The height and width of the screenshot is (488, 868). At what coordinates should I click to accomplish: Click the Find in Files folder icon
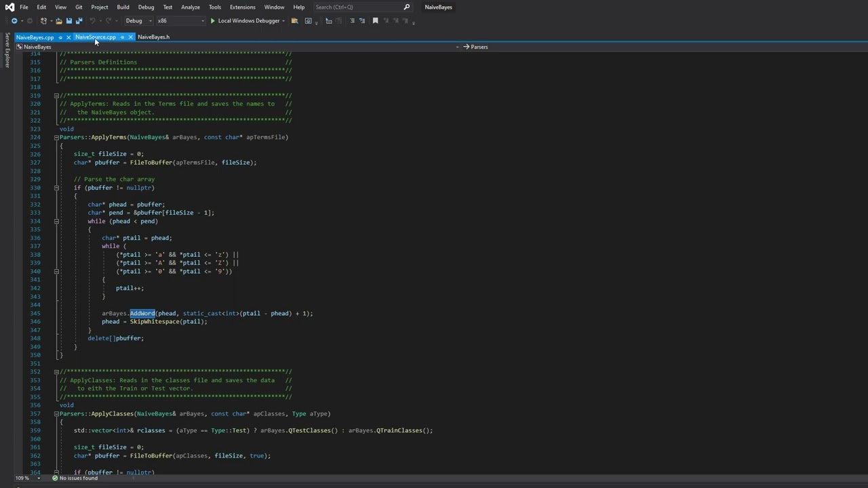point(294,20)
